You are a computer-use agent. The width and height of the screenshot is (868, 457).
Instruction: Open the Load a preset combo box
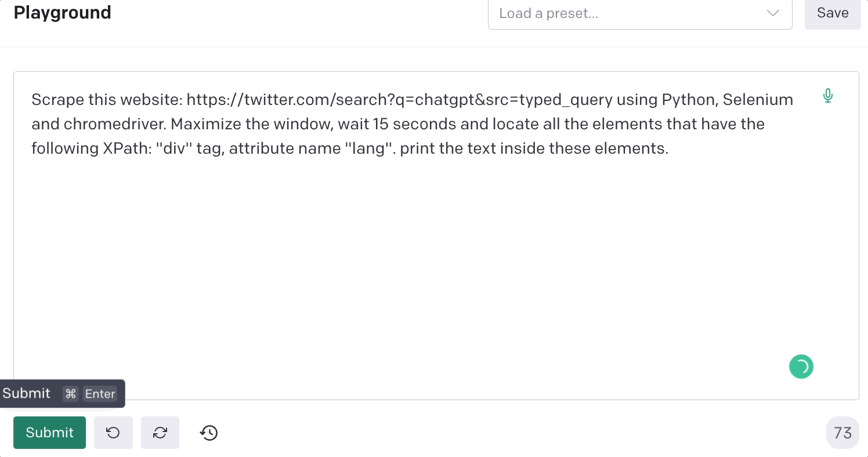[640, 13]
